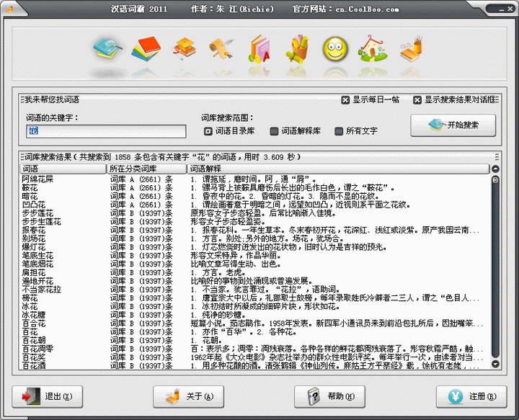
Task: Close the 汉语词霸 window
Action: (x=510, y=9)
